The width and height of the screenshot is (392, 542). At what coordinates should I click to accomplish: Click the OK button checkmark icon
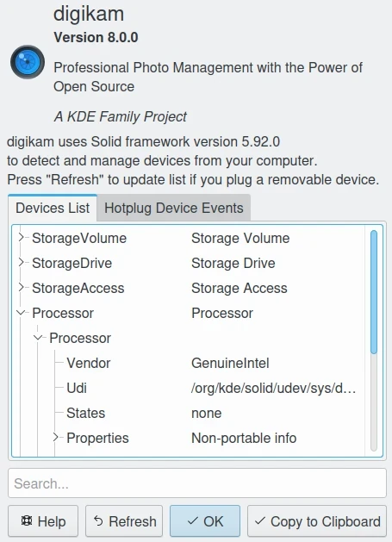(x=192, y=520)
